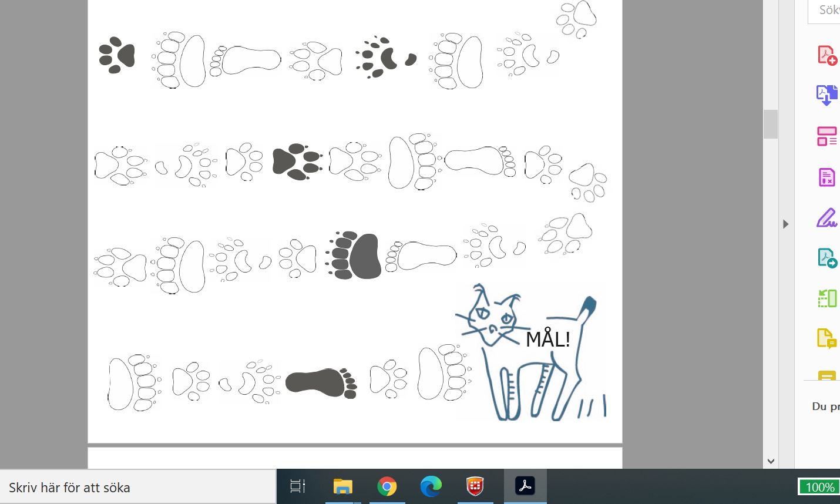
Task: Launch Google Chrome from the taskbar
Action: pos(387,486)
